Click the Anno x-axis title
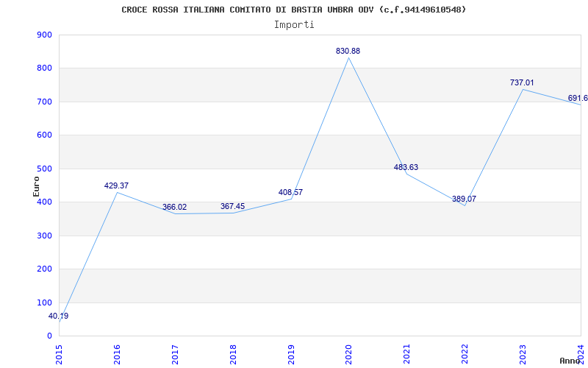Viewport: 588px width, 368px height. pos(570,361)
